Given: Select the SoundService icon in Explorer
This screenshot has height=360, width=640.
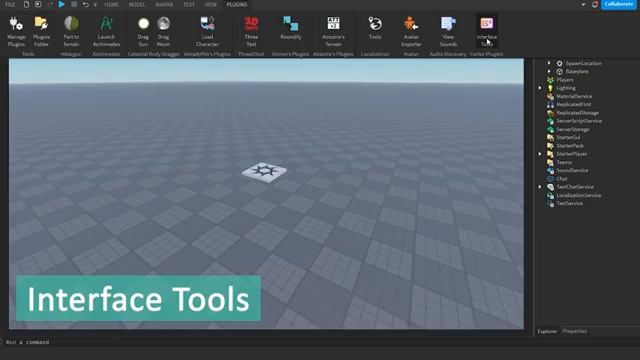Looking at the screenshot, I should click(550, 171).
